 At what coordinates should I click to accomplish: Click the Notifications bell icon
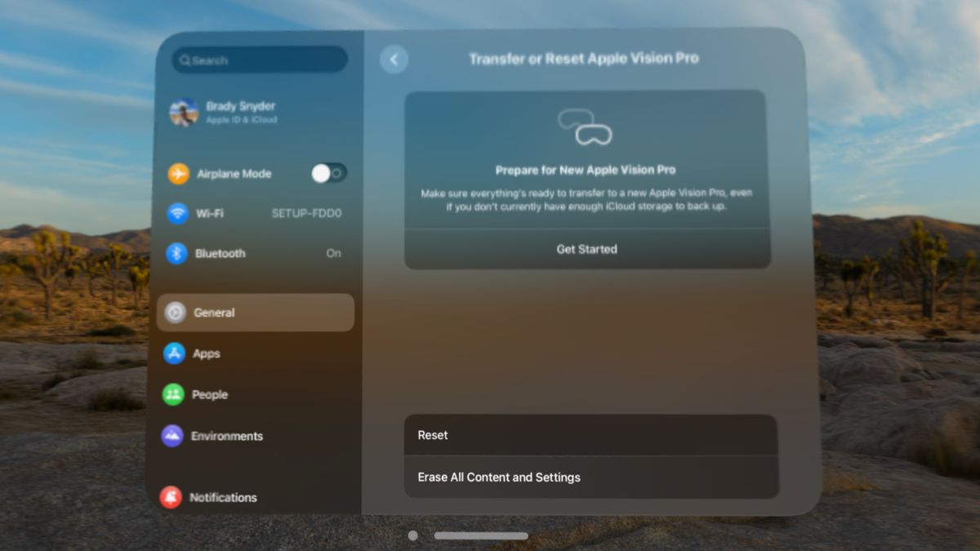tap(176, 497)
